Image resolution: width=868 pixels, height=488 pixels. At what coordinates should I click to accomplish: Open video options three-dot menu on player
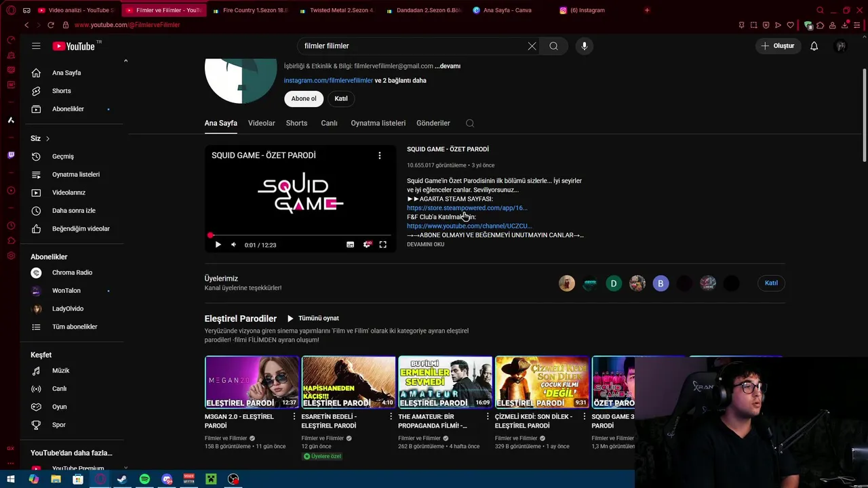[380, 155]
